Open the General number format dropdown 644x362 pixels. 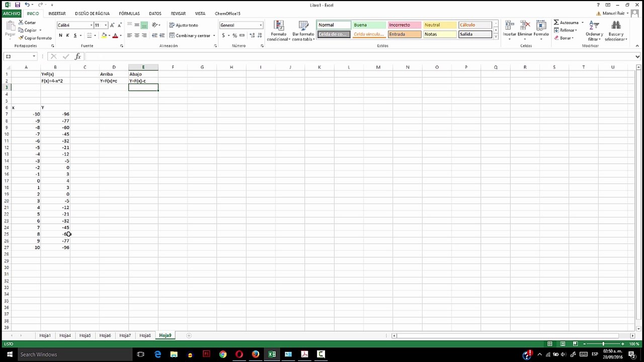tap(261, 25)
